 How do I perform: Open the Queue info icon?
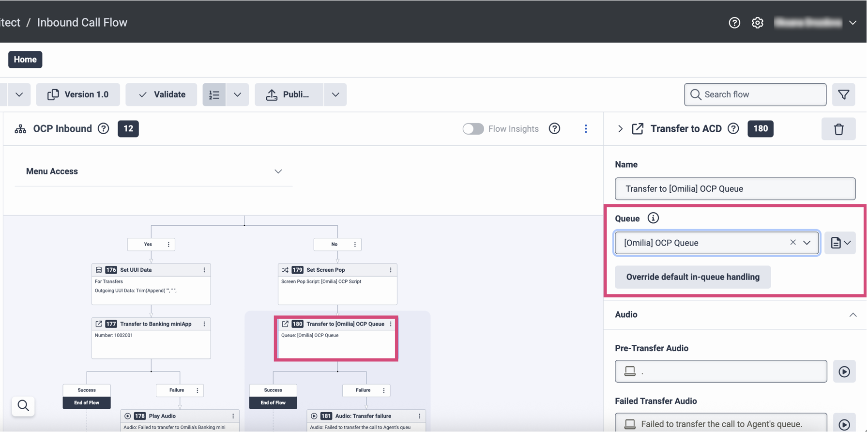[653, 218]
